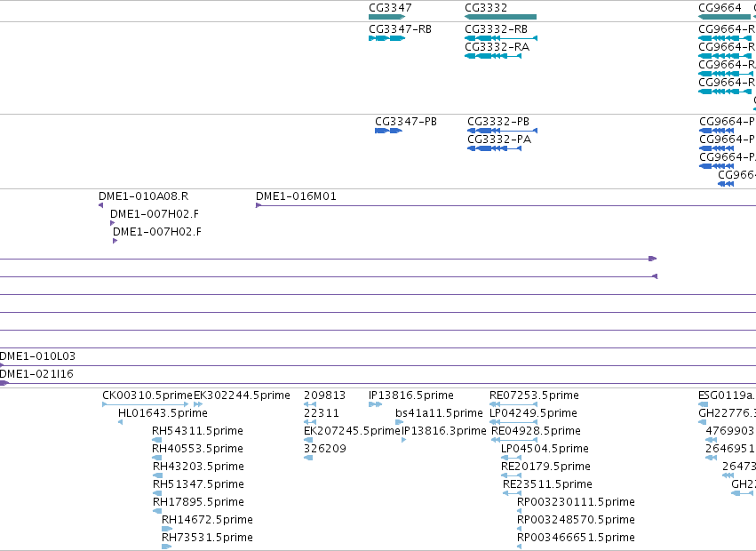Click the RE04928.5prime EST label
756x551 pixels.
pyautogui.click(x=537, y=431)
